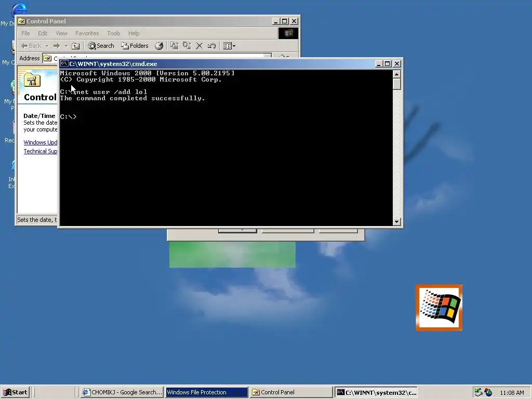The image size is (532, 399).
Task: Click the Delete X toolbar icon
Action: [x=199, y=46]
